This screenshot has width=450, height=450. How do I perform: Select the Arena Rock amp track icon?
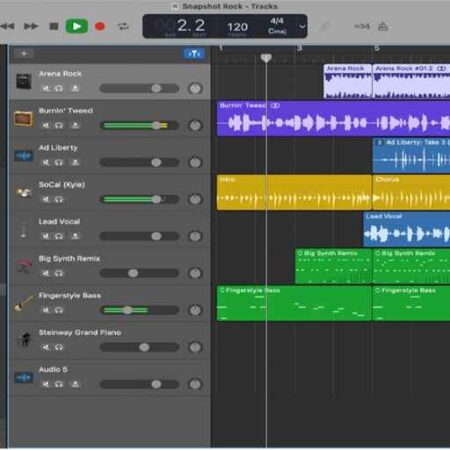(x=24, y=81)
